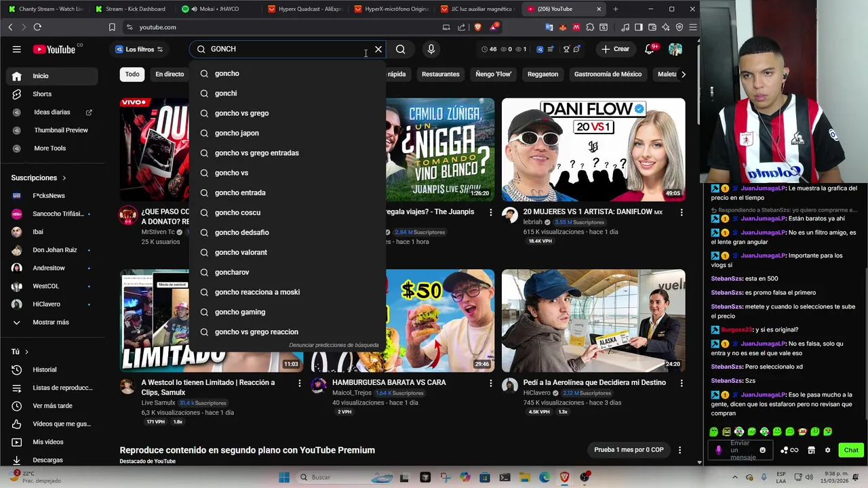Open 'Ver más tarde' in sidebar
The image size is (868, 488).
52,406
